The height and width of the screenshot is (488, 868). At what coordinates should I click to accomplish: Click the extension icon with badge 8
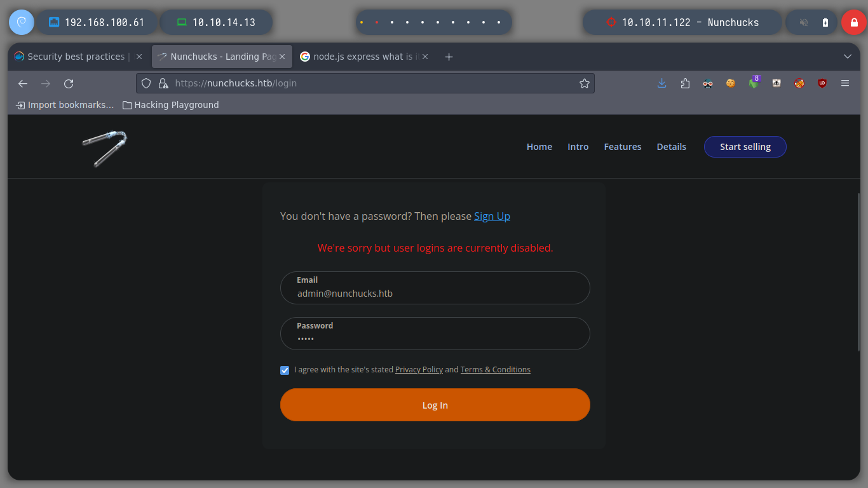point(754,82)
